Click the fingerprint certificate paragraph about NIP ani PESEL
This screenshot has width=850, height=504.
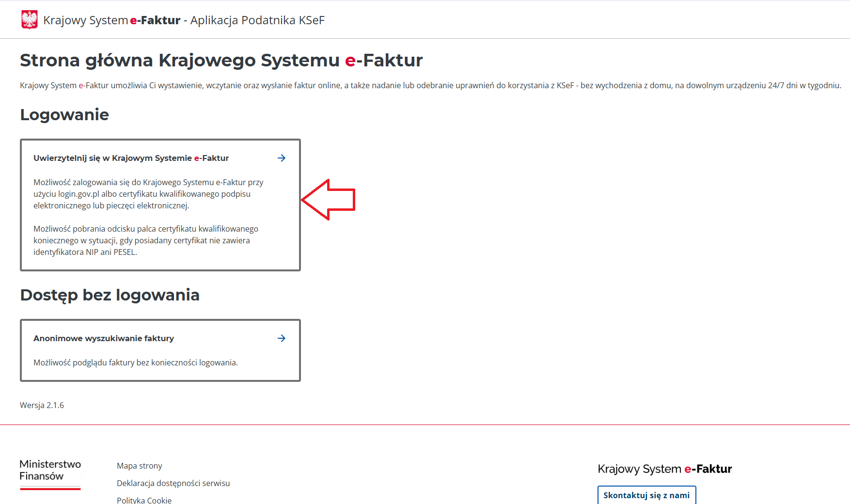146,240
